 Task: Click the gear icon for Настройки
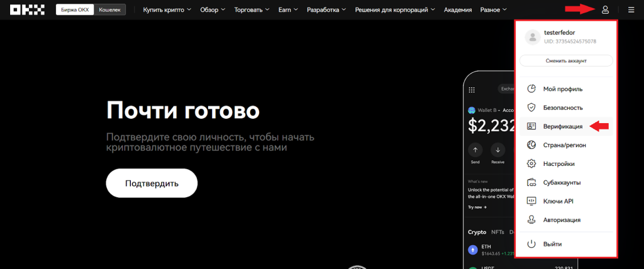(x=531, y=163)
